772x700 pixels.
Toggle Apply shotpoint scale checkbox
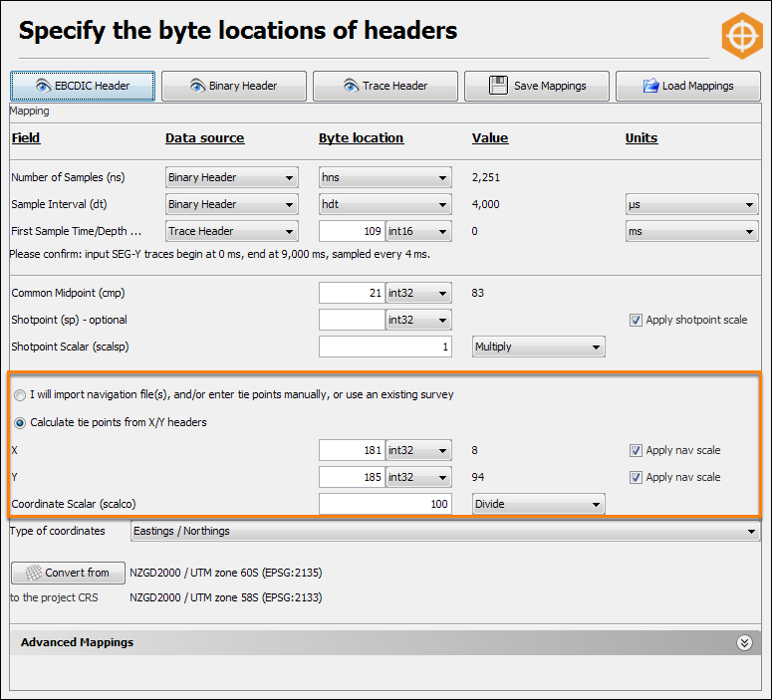point(636,321)
